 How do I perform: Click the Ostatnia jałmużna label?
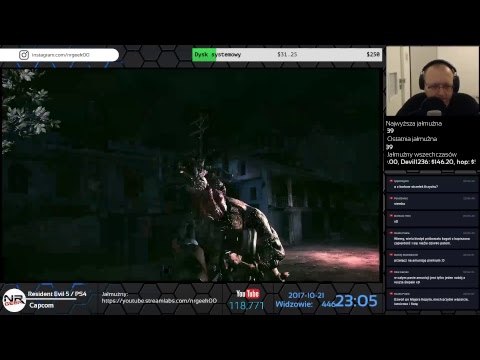click(412, 139)
